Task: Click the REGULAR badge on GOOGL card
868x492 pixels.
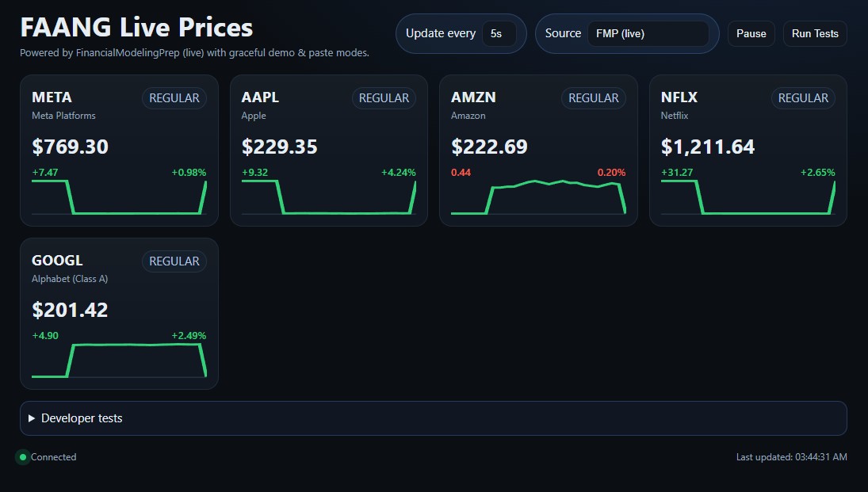Action: (x=174, y=261)
